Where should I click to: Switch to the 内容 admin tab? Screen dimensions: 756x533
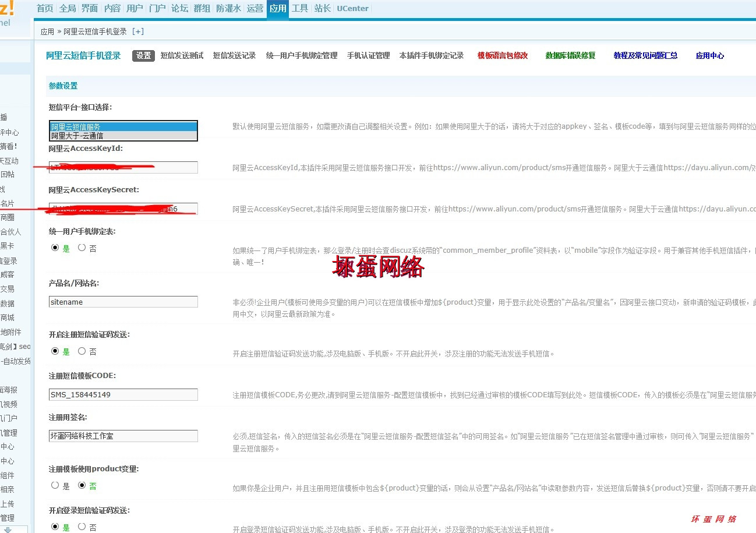(x=112, y=8)
